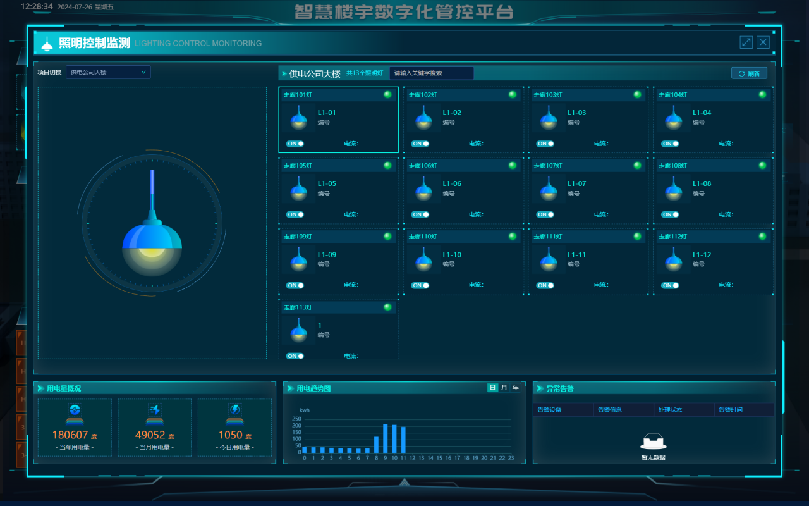
Task: Toggle the ON switch for lamp L1-11
Action: (545, 285)
